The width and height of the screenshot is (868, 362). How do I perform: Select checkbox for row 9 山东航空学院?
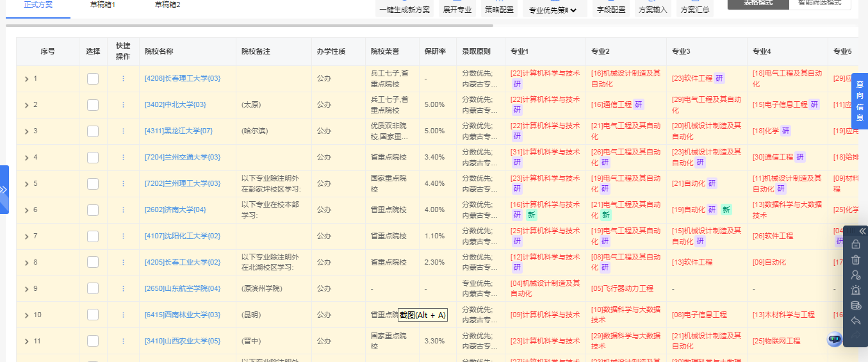point(93,288)
